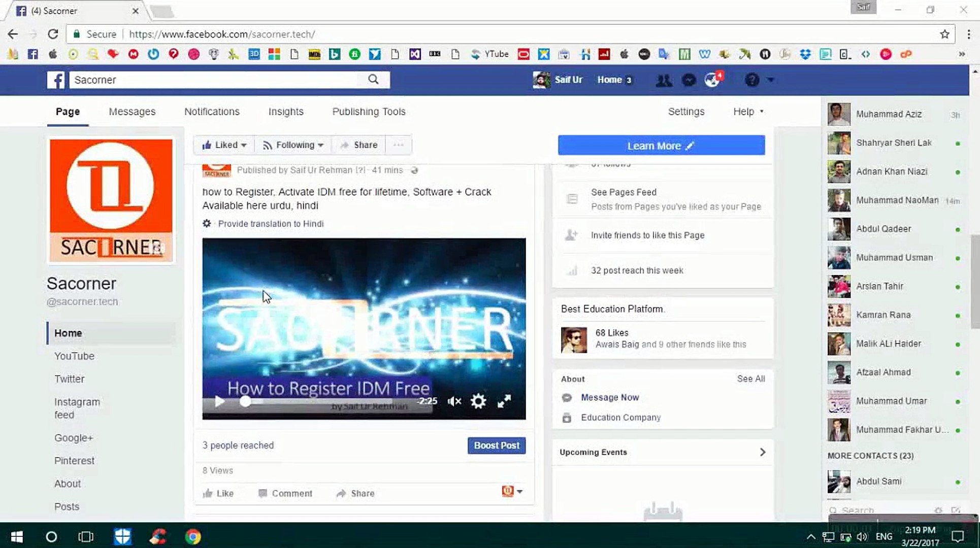Open the Windows Start menu
Image resolution: width=980 pixels, height=548 pixels.
coord(17,536)
